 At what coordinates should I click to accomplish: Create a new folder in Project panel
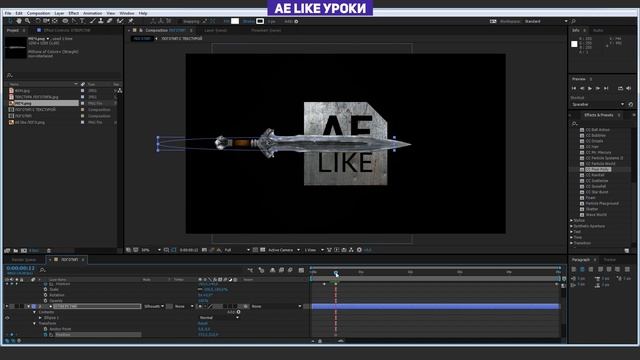point(16,250)
